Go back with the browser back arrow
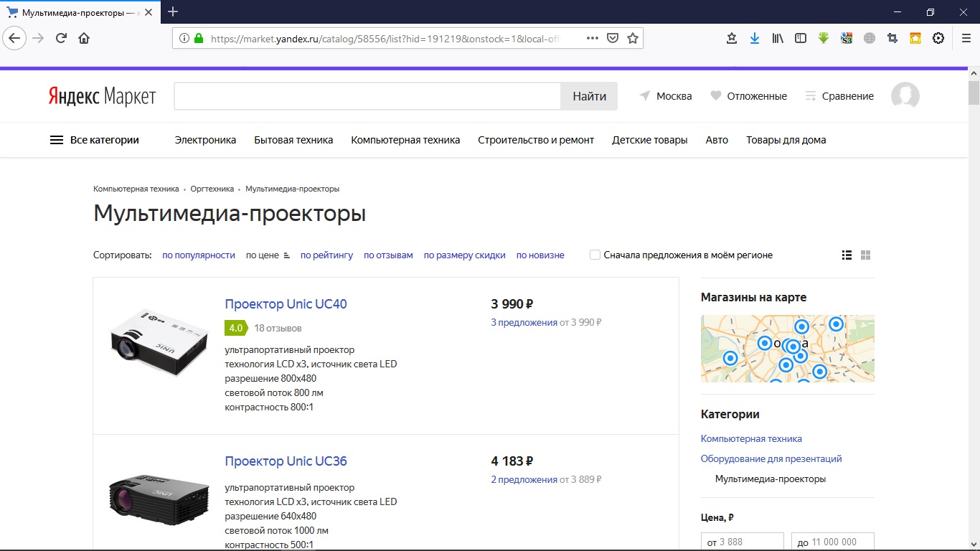980x551 pixels. [15, 38]
